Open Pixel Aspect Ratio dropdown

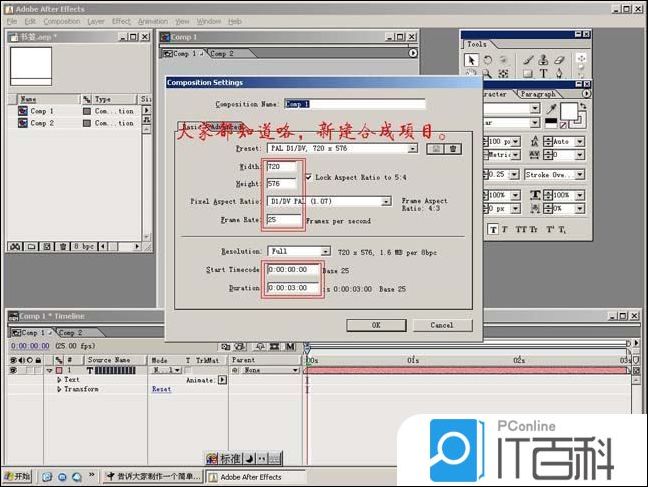[x=386, y=201]
